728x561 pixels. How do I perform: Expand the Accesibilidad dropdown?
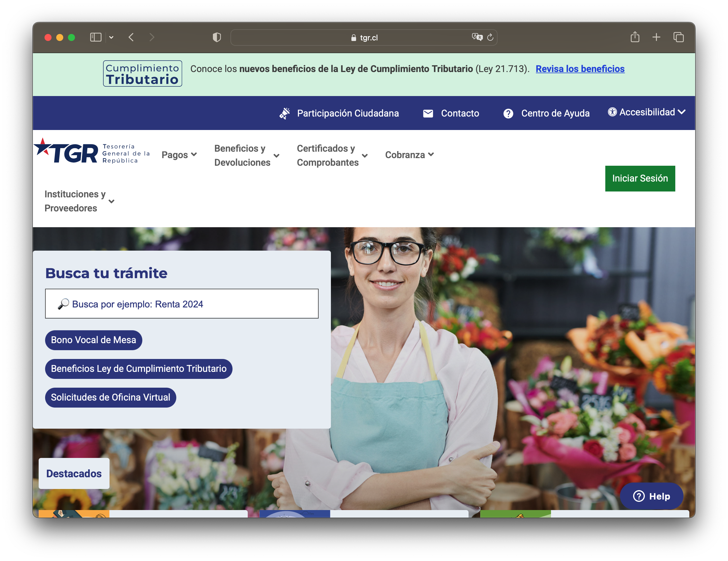point(647,112)
